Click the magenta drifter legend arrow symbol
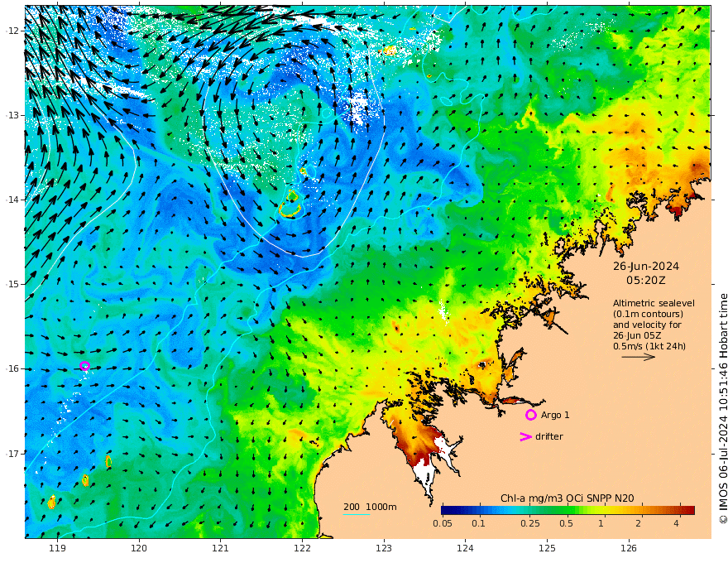 [525, 436]
